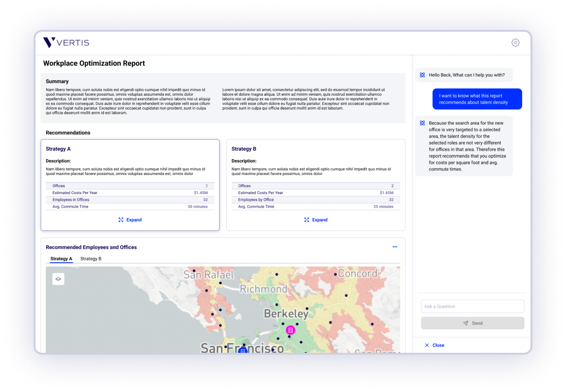Click the Summary heading
The height and width of the screenshot is (392, 566).
57,81
